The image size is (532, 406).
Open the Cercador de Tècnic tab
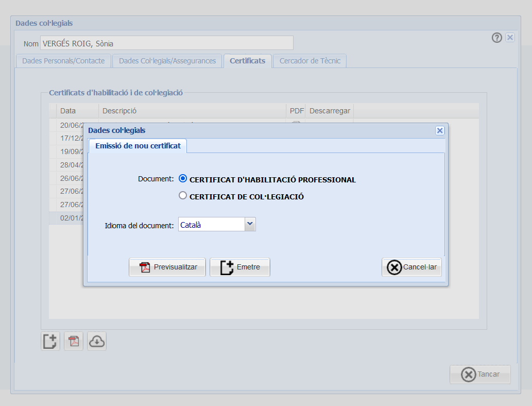[x=310, y=61]
